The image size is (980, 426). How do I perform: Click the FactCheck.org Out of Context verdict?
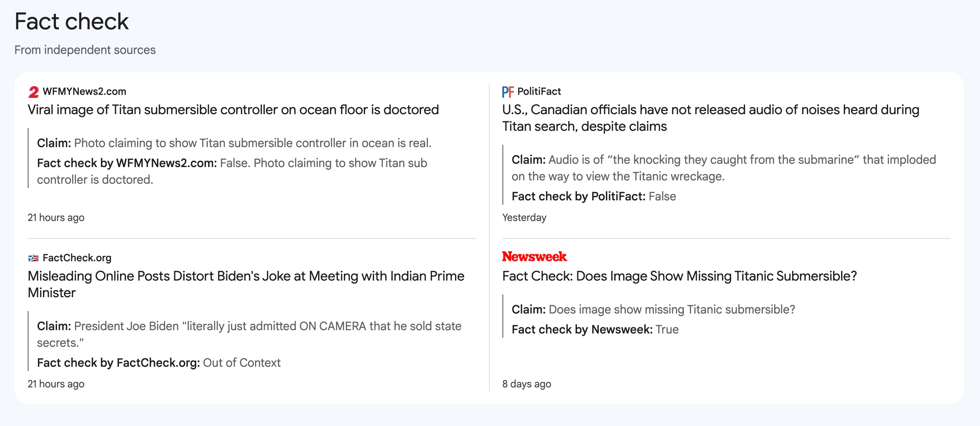click(x=159, y=363)
